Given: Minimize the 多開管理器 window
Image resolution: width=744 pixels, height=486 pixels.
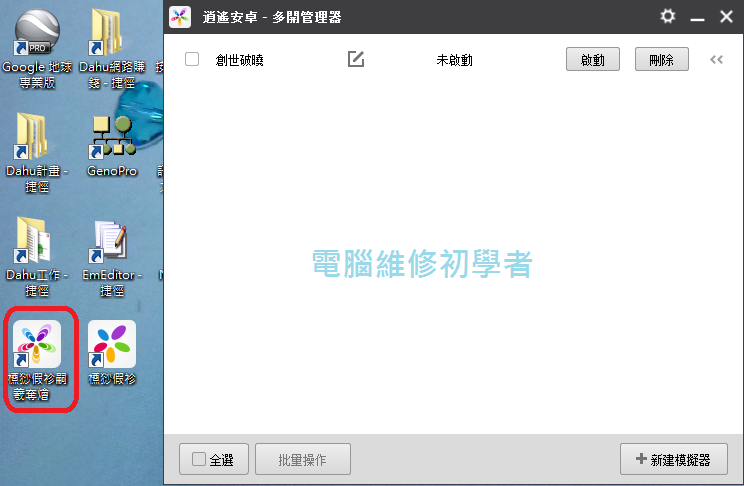Looking at the screenshot, I should click(697, 18).
